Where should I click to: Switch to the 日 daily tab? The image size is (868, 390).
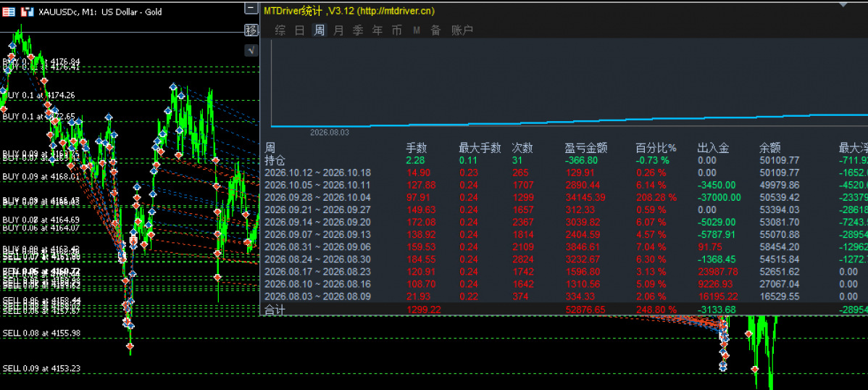coord(299,30)
